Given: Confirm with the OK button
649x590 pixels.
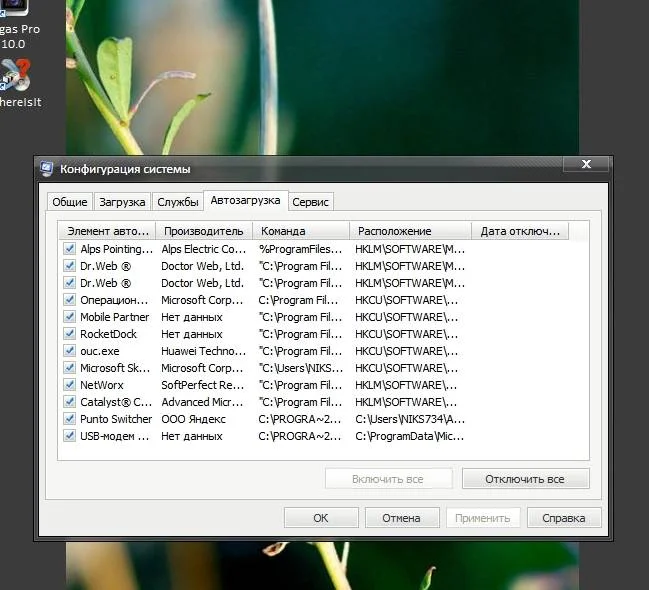Looking at the screenshot, I should [321, 518].
